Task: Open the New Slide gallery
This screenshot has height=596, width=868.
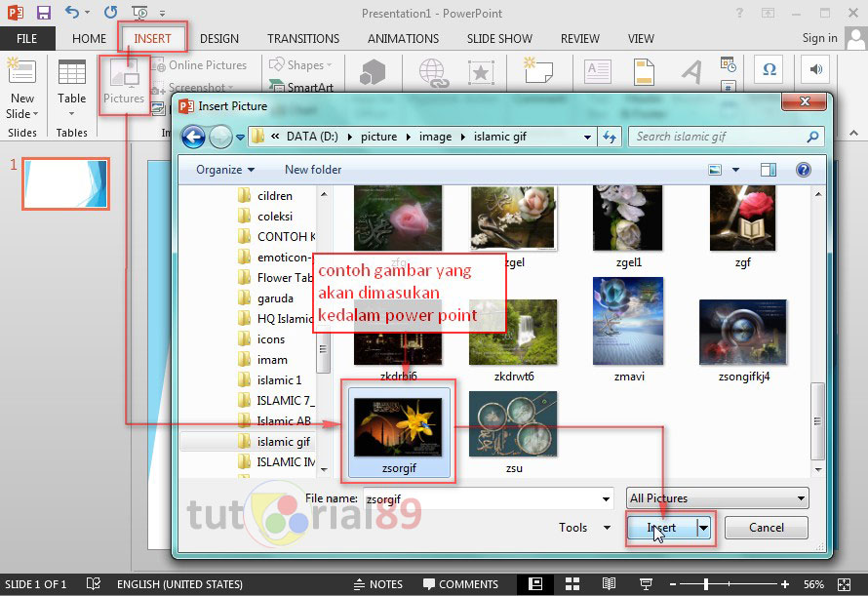Action: (x=22, y=105)
